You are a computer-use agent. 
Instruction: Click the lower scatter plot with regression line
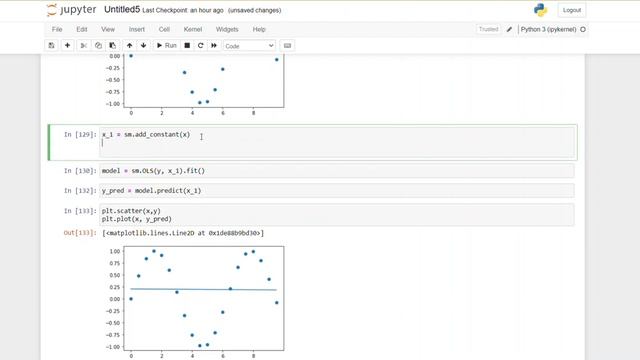coord(196,302)
